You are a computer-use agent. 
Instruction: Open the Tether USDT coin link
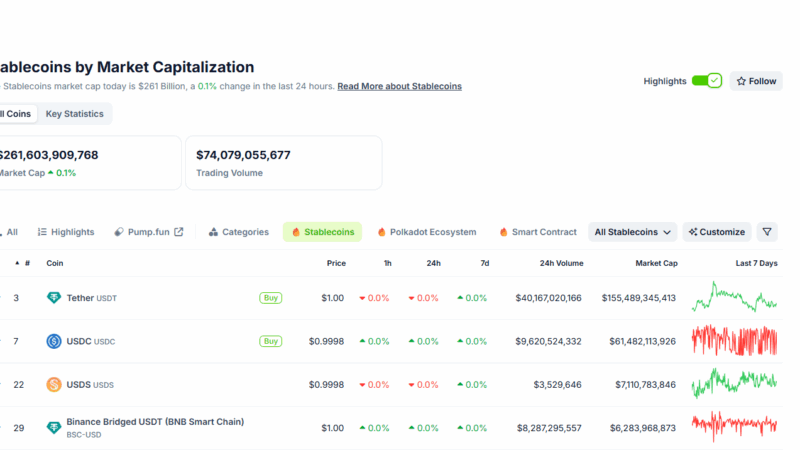coord(91,298)
